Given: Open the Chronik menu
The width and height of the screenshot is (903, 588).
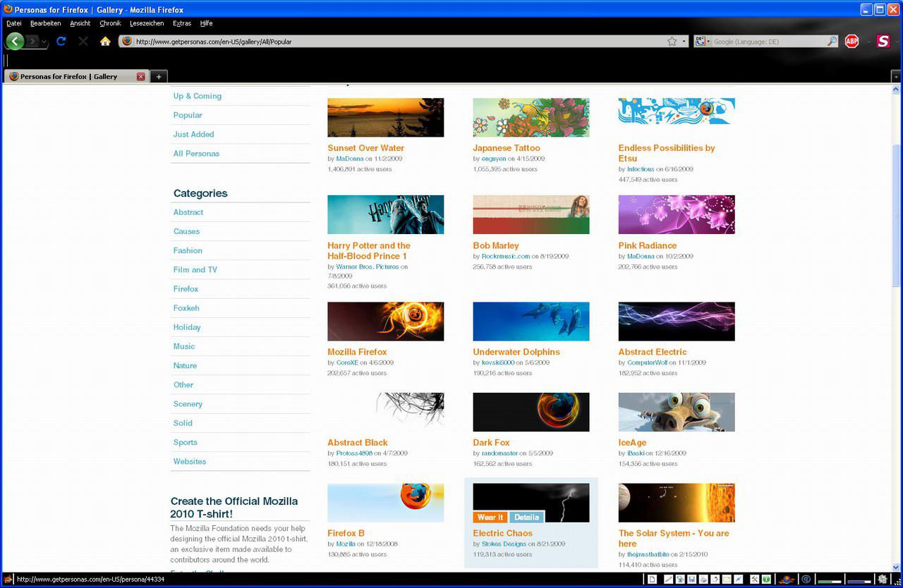Looking at the screenshot, I should point(111,23).
